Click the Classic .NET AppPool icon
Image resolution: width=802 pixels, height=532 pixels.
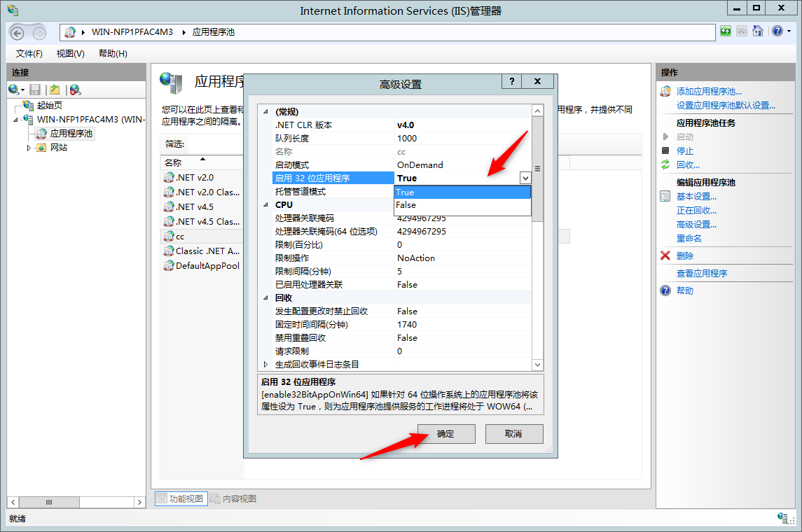168,251
